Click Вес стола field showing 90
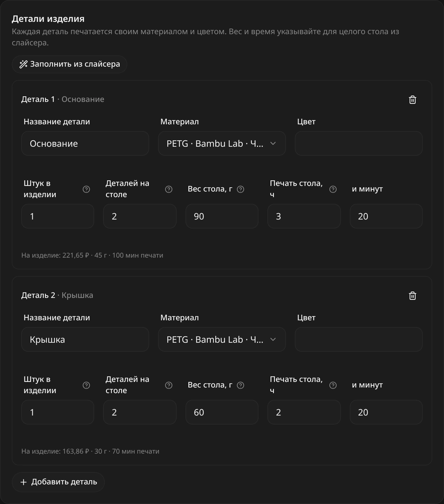444x504 pixels. pos(222,216)
